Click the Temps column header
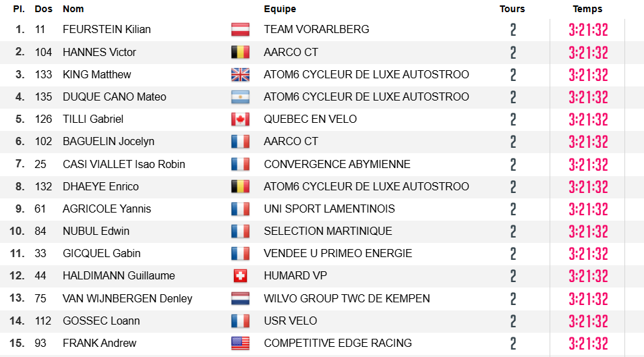 [587, 9]
